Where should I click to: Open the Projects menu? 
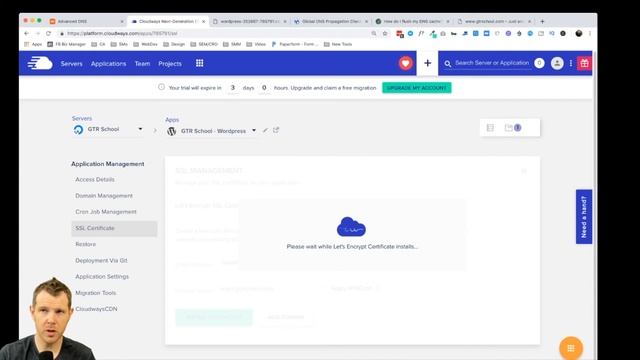pyautogui.click(x=170, y=64)
